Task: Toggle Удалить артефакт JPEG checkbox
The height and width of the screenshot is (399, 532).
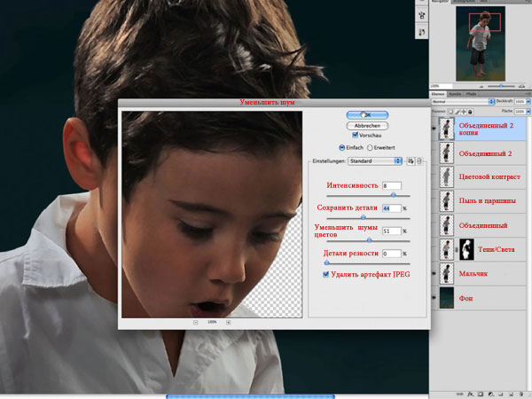Action: pos(325,274)
